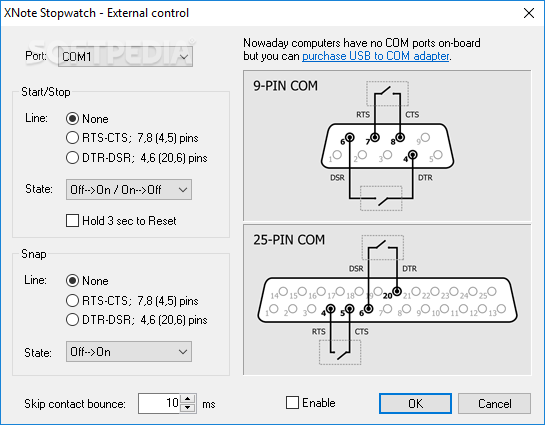This screenshot has width=545, height=425.
Task: Click pin 7 RTS on the 9-pin connector
Action: [375, 137]
